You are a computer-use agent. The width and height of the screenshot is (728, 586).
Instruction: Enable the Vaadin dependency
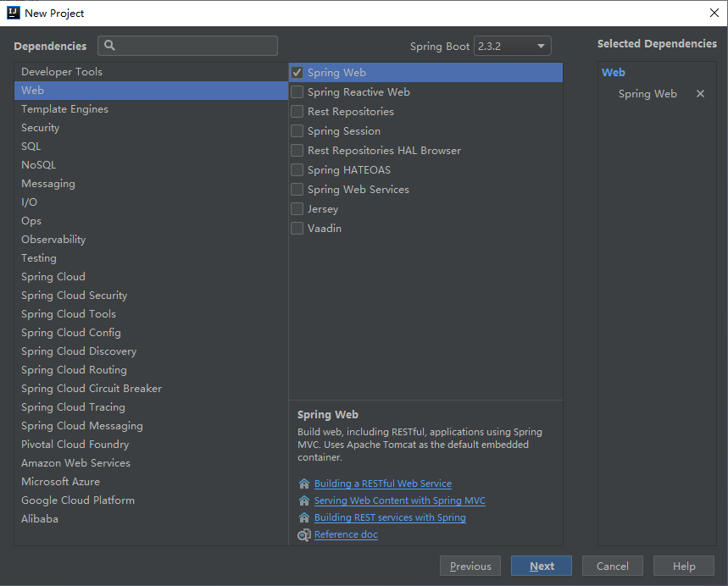coord(297,229)
